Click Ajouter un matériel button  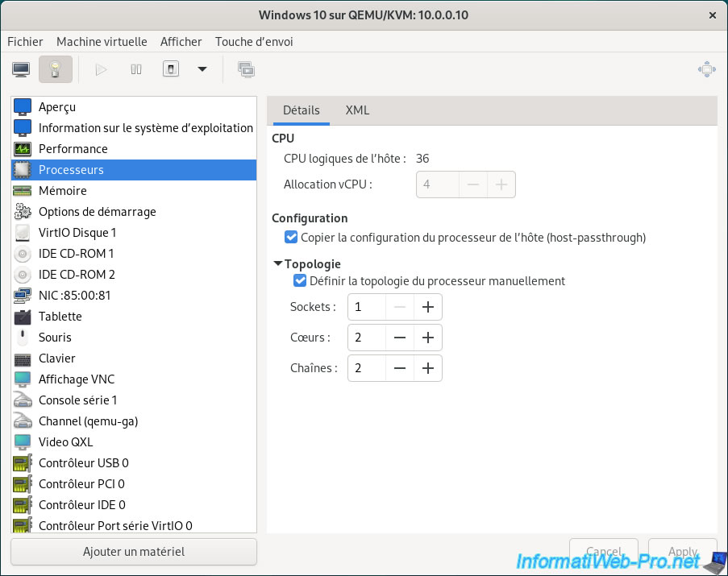point(134,552)
